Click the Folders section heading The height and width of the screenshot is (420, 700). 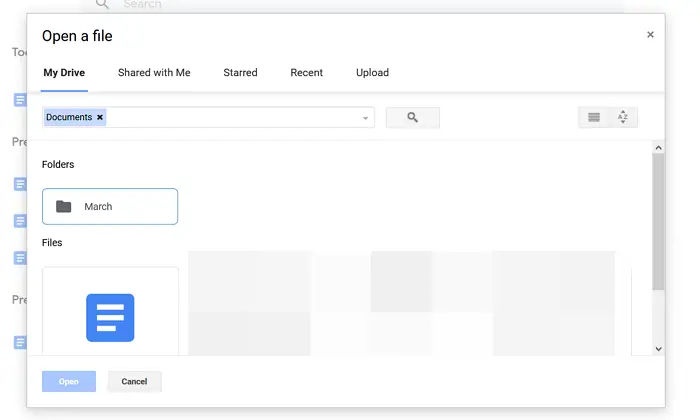tap(58, 164)
